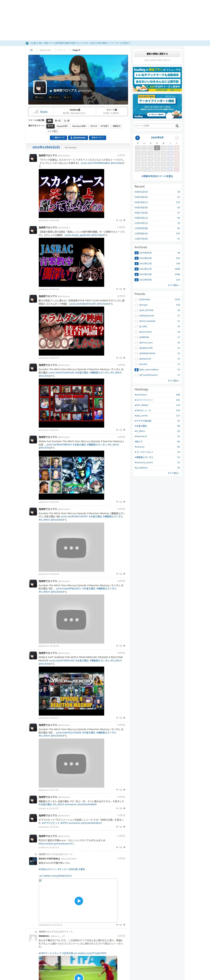Like the tweet posted at 19:44:09
The height and width of the screenshot is (980, 210).
coord(124,220)
